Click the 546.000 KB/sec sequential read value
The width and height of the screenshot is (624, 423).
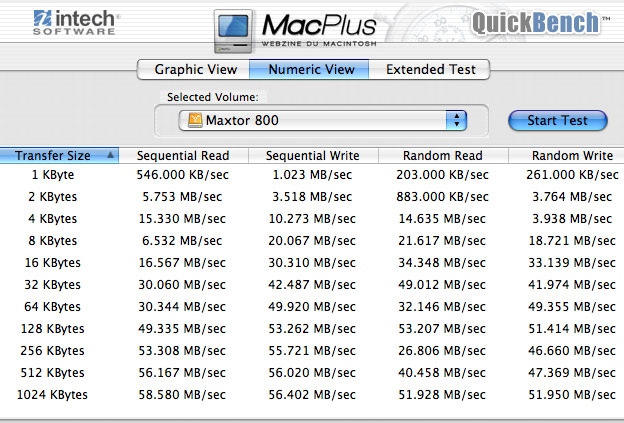[x=183, y=175]
